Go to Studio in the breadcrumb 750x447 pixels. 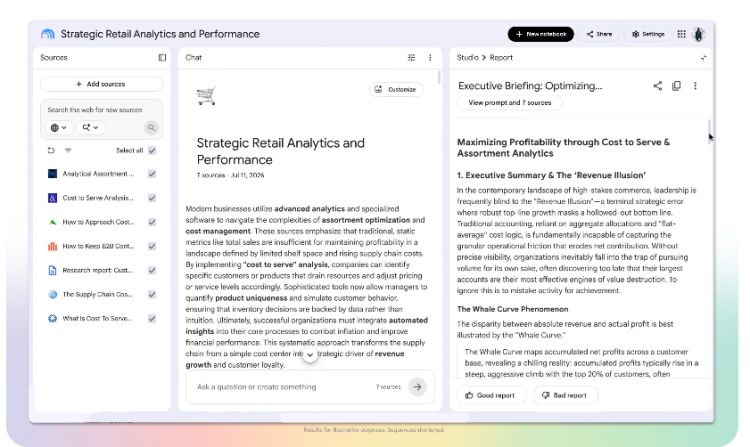click(x=467, y=57)
